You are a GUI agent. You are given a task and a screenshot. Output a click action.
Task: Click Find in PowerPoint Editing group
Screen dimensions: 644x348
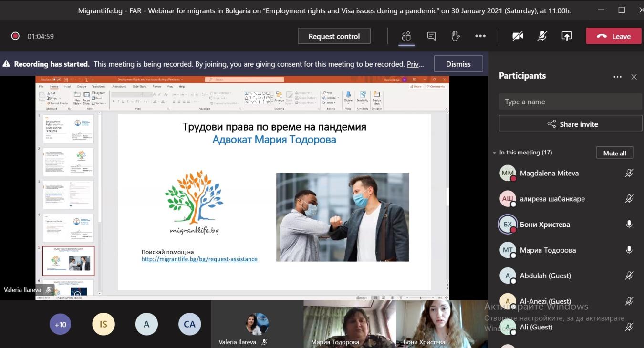tap(327, 93)
